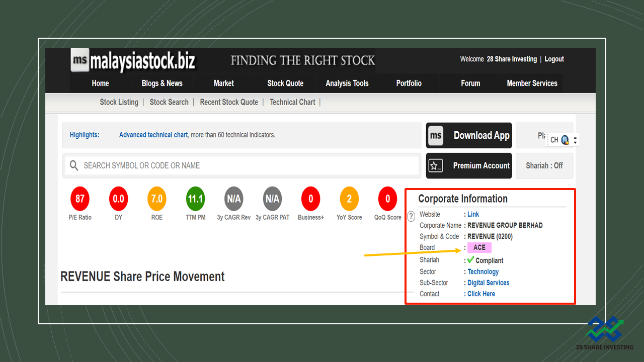The image size is (644, 362).
Task: Go to Stock Listing submenu
Action: pos(119,102)
